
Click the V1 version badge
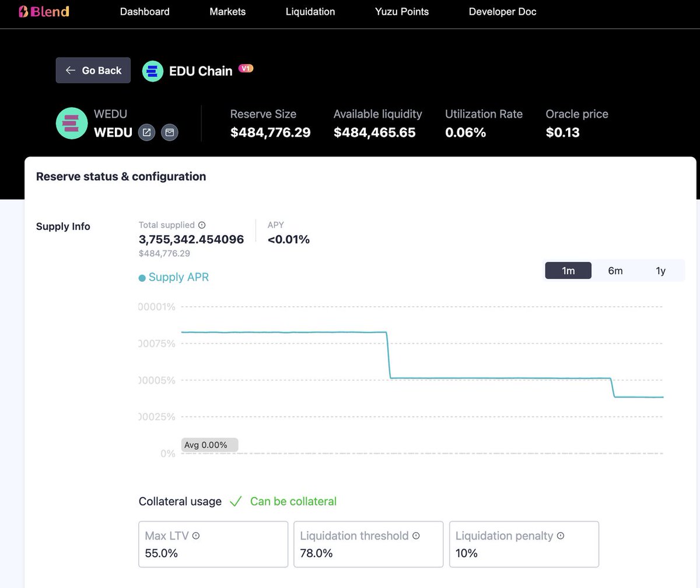[x=246, y=68]
